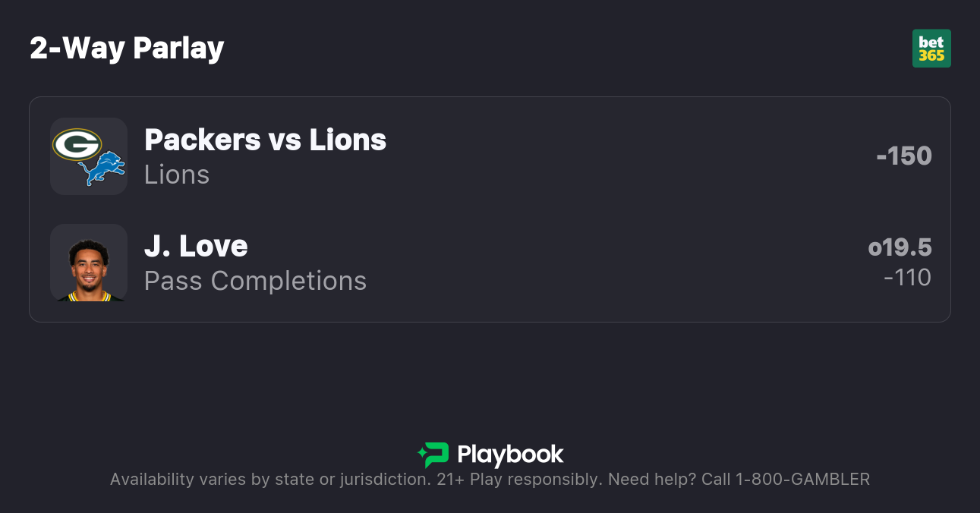Click the bet365 sportsbook logo
Screen dimensions: 980x513
931,49
